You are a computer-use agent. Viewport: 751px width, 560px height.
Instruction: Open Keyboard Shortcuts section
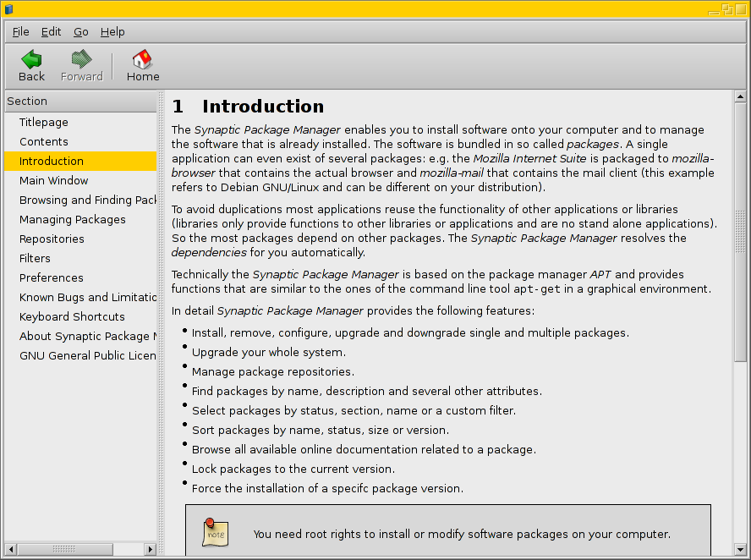click(x=72, y=316)
